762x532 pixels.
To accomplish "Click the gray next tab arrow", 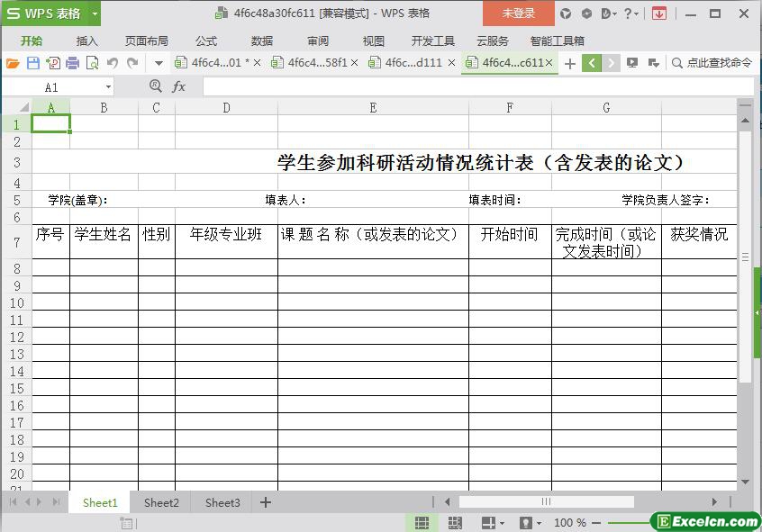I will pyautogui.click(x=611, y=63).
